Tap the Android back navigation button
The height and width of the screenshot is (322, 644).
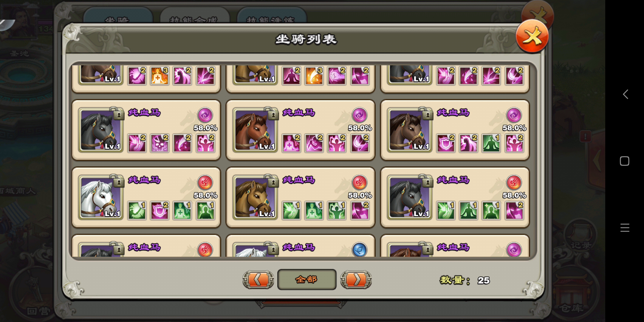pyautogui.click(x=625, y=94)
